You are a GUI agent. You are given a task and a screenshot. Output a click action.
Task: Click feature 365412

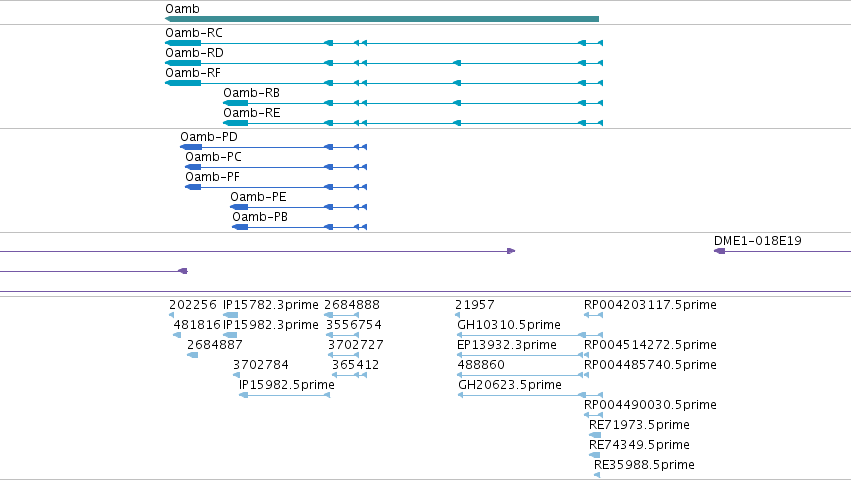355,365
